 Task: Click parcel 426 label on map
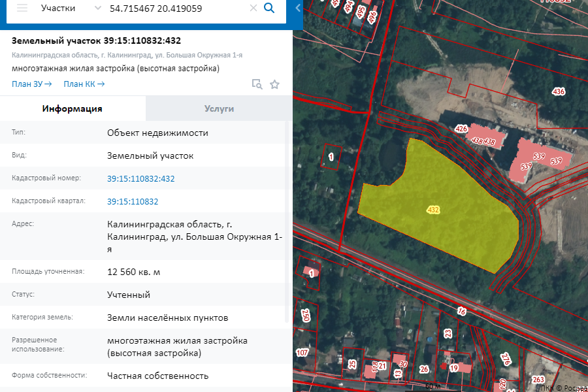pos(461,129)
